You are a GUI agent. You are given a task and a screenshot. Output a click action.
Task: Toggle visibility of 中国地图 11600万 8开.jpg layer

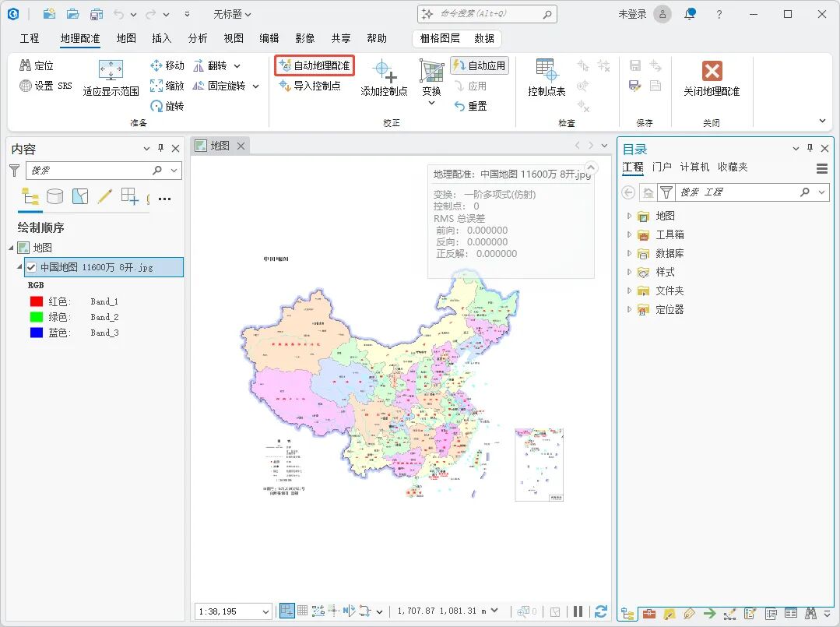coord(31,267)
